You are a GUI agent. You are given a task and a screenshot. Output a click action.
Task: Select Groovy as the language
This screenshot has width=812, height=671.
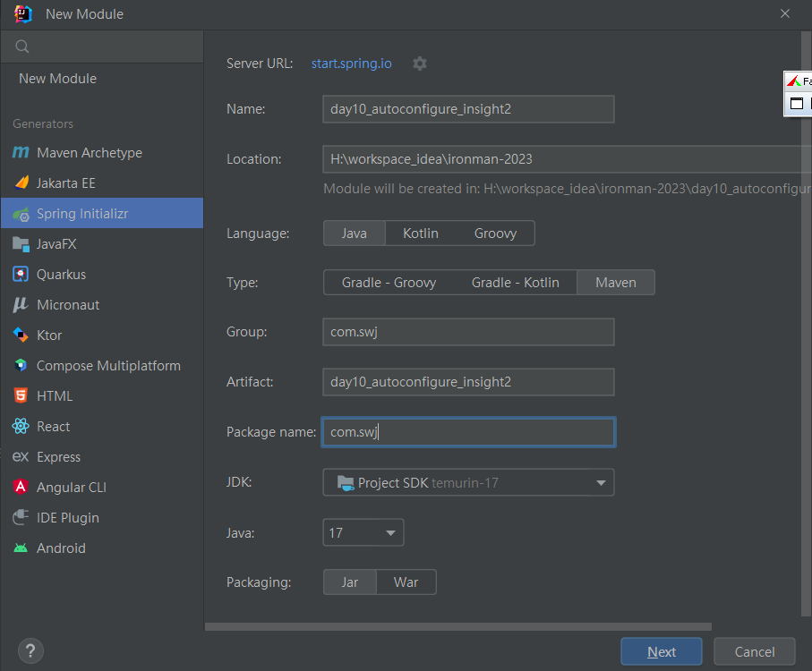tap(496, 234)
